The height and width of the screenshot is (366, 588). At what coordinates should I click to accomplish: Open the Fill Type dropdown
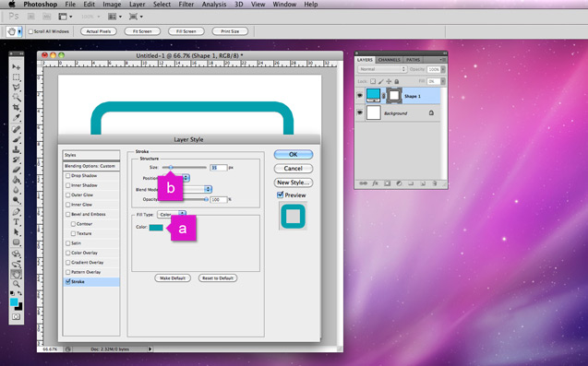click(172, 214)
